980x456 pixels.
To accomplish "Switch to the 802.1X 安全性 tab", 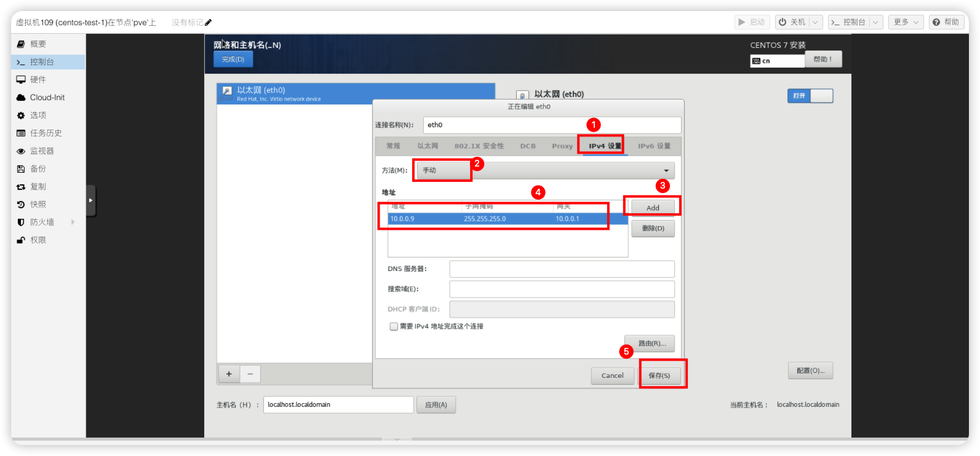I will point(479,146).
